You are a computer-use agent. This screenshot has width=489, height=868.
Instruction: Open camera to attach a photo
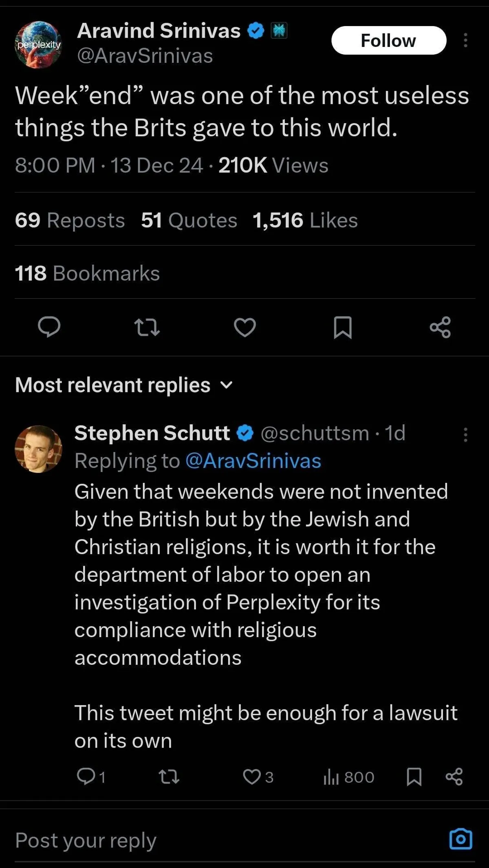[460, 839]
